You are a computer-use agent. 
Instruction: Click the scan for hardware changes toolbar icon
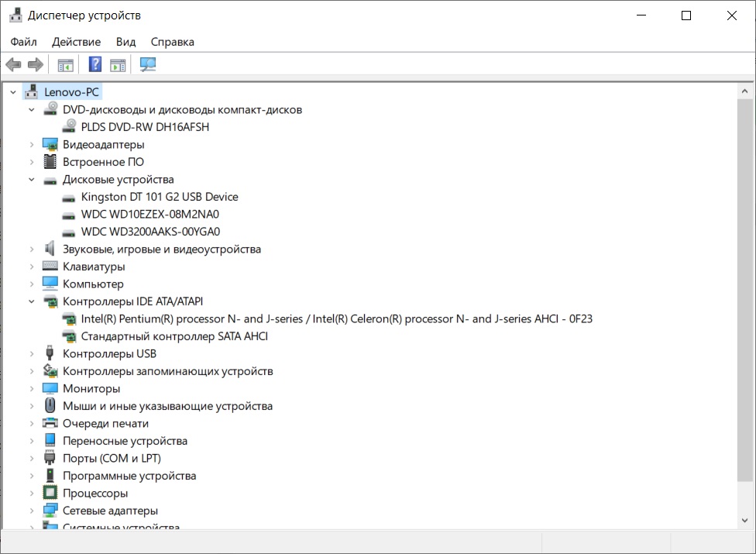tap(147, 65)
